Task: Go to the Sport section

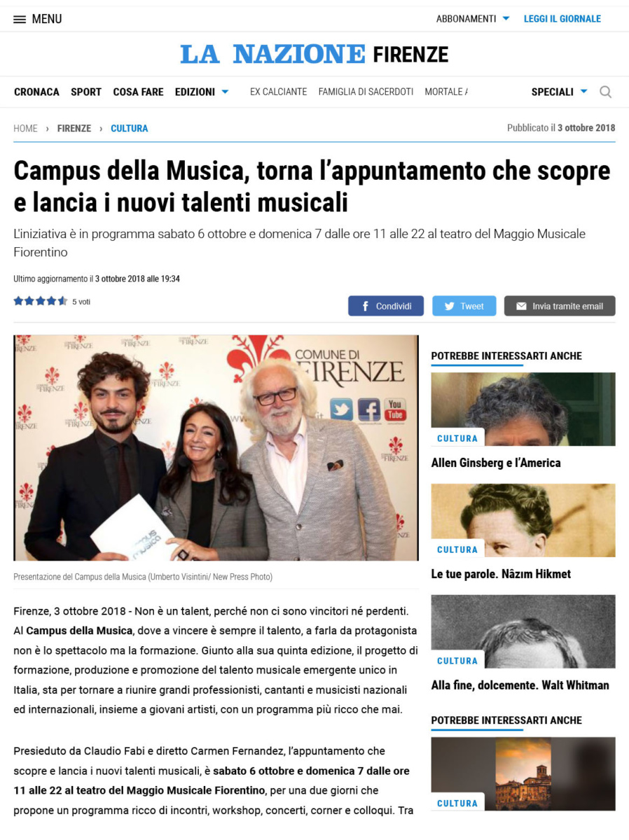Action: click(x=86, y=92)
